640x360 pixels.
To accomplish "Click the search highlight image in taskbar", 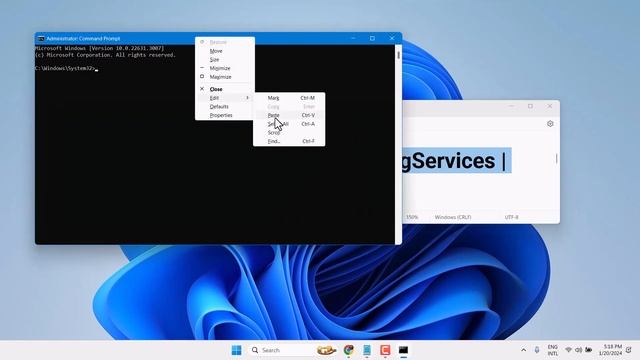I will click(x=327, y=350).
